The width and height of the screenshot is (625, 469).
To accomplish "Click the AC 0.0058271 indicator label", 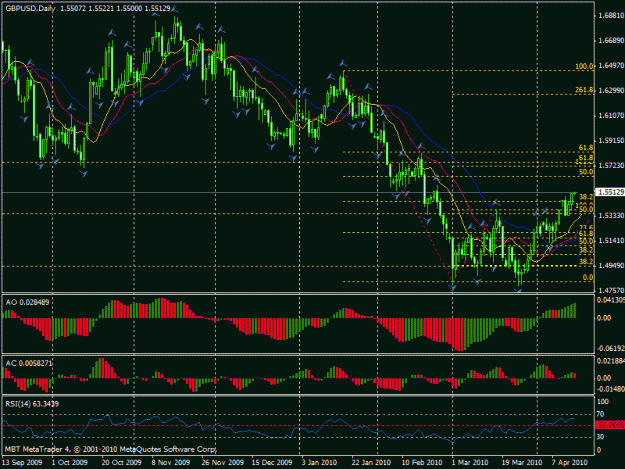I will click(x=29, y=363).
